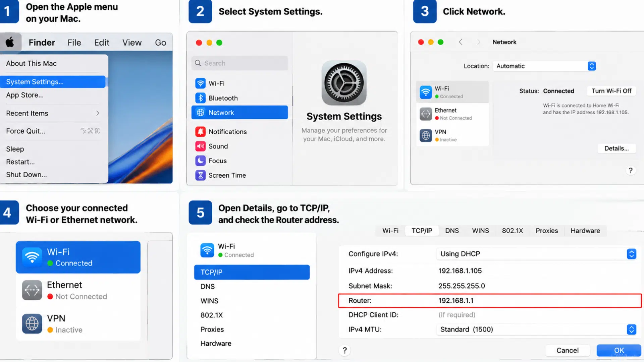The image size is (644, 362).
Task: Click the Subnet Mask value 255.255.255.0
Action: click(462, 286)
